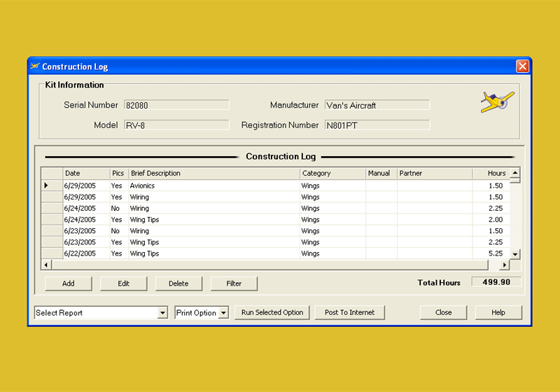Open Help for the Construction Log
560x392 pixels.
click(498, 313)
